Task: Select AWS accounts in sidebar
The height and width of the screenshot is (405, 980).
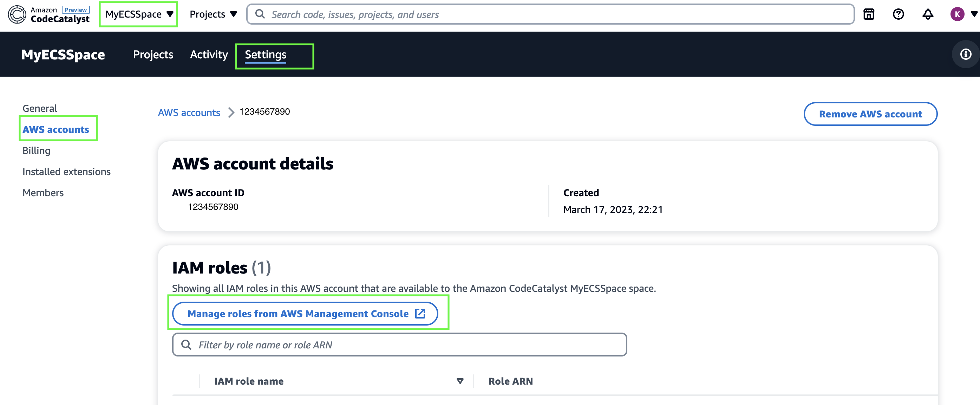Action: coord(56,129)
